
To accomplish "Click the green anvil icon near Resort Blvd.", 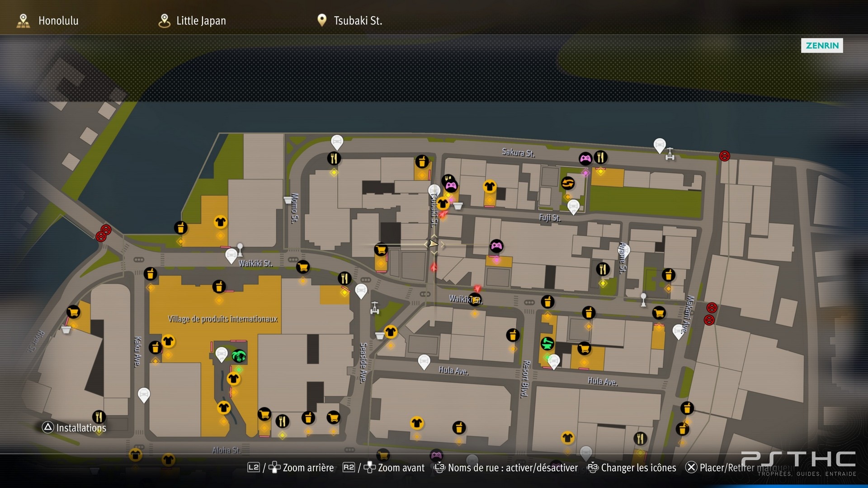I will [547, 343].
